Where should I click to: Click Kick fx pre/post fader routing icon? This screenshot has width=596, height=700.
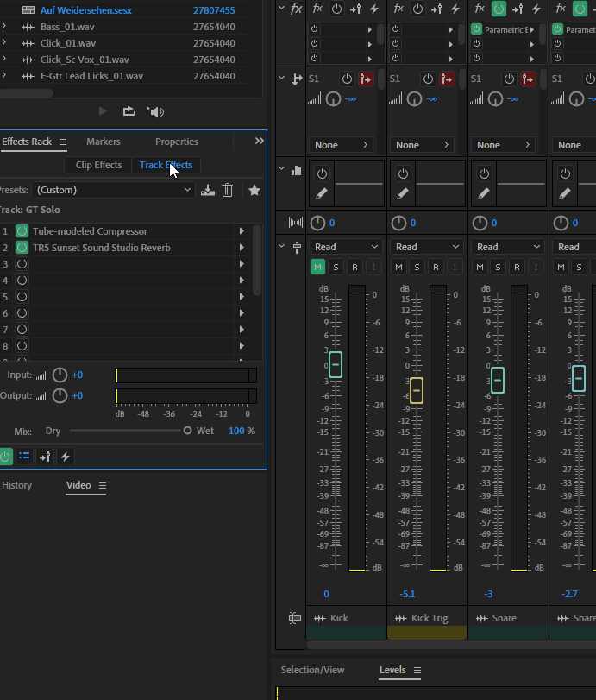(x=355, y=9)
